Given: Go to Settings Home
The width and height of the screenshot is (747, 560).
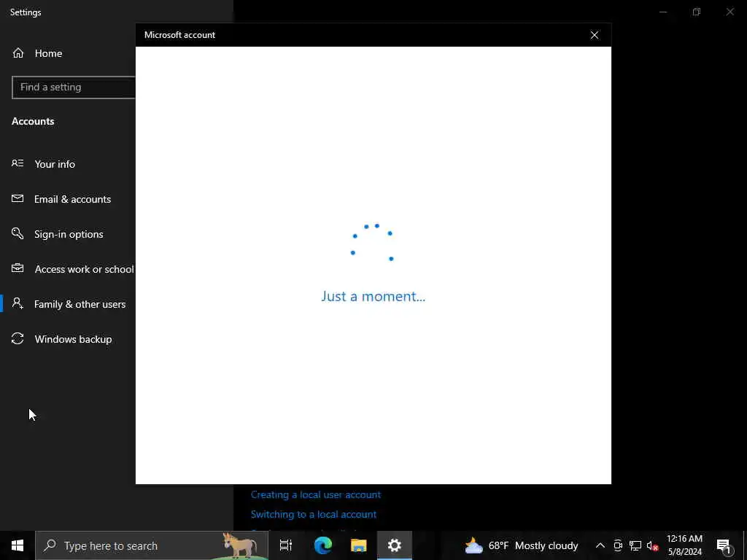Looking at the screenshot, I should 48,53.
